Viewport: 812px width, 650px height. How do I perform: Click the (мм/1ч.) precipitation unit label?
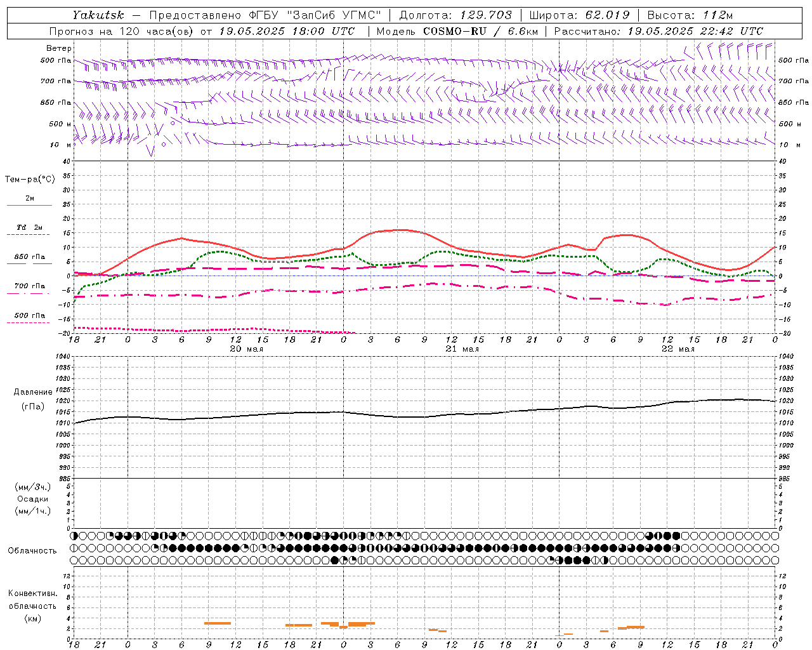[x=33, y=511]
